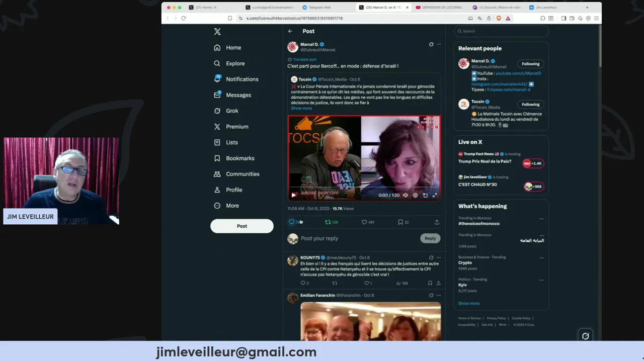
Task: Share the main post via share icon
Action: coord(437,222)
